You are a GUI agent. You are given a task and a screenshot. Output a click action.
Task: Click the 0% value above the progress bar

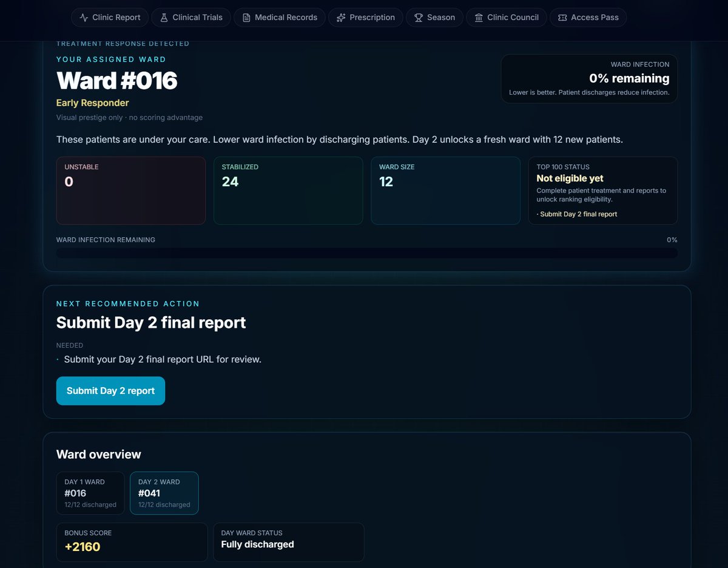click(672, 240)
